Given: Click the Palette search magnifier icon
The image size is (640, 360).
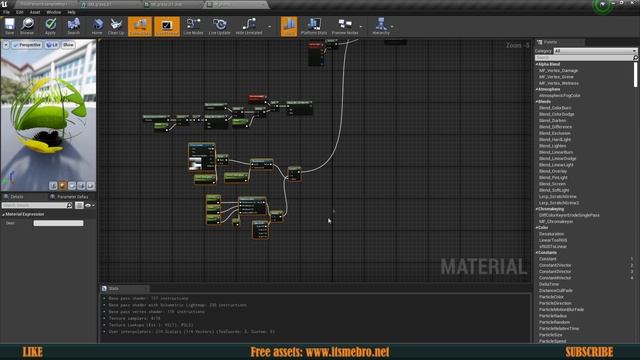Looking at the screenshot, I should [x=635, y=58].
